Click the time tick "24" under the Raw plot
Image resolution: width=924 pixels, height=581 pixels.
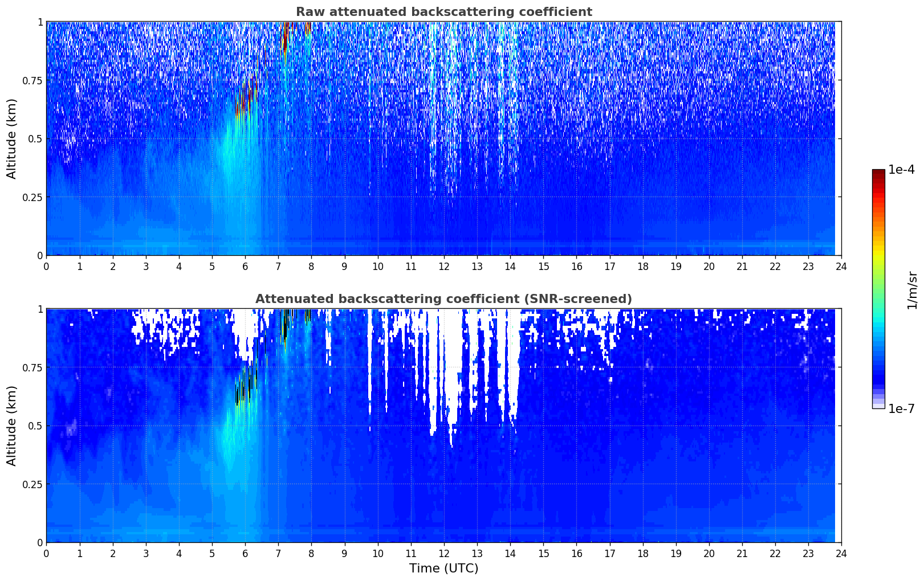click(x=841, y=266)
